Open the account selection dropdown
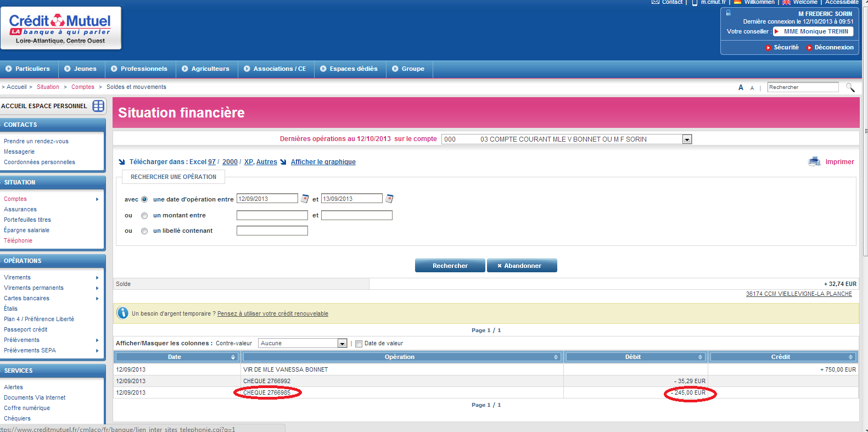The image size is (868, 432). point(686,139)
